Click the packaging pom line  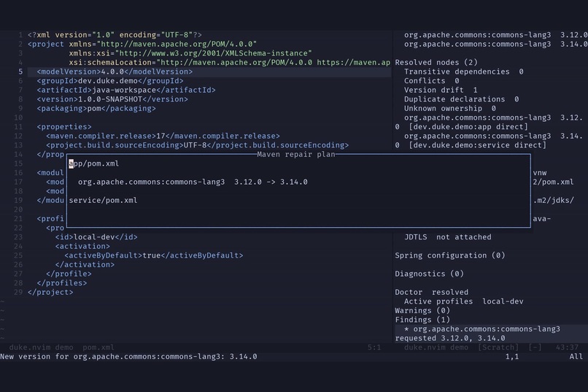click(x=96, y=109)
